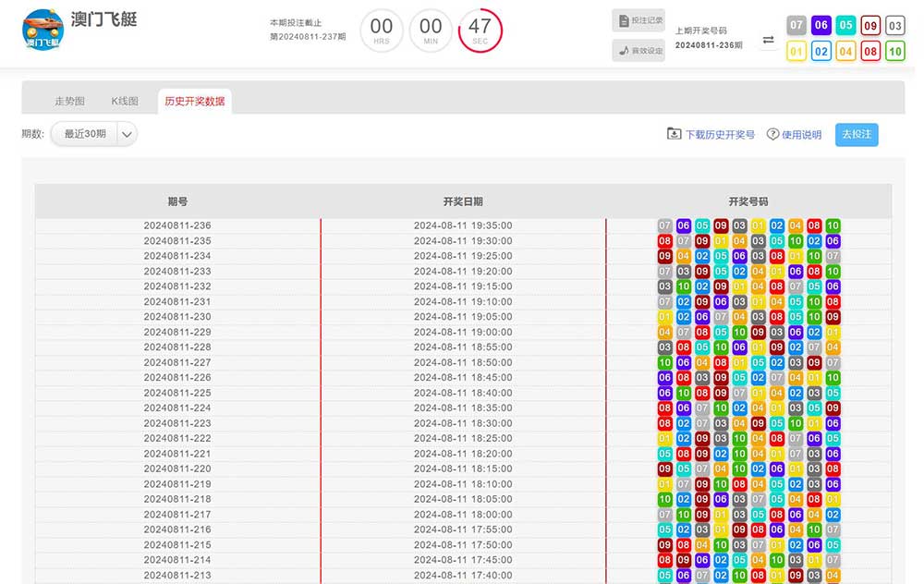Open the 最近30期 period selector

tap(84, 134)
